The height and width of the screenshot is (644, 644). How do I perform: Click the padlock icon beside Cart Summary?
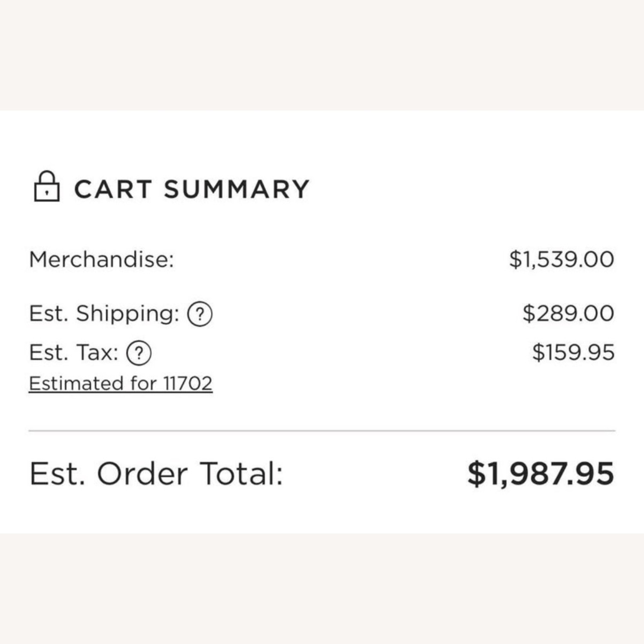coord(46,186)
